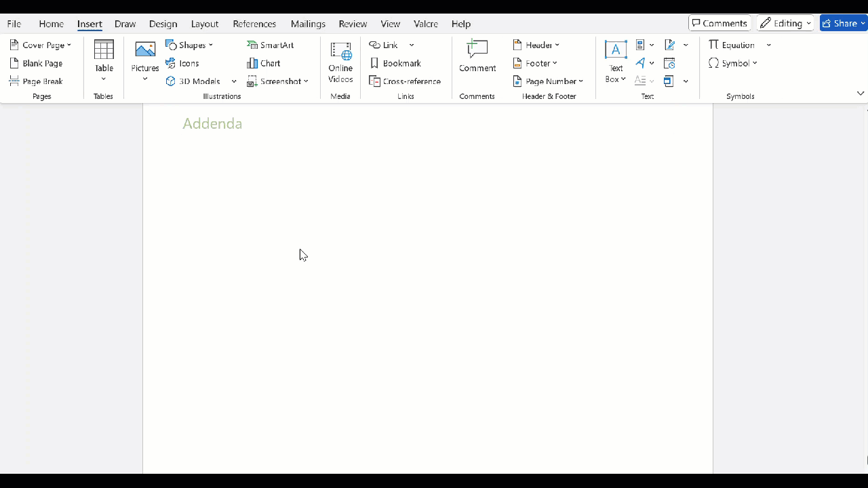868x488 pixels.
Task: Open the Page Number dropdown
Action: pyautogui.click(x=548, y=81)
